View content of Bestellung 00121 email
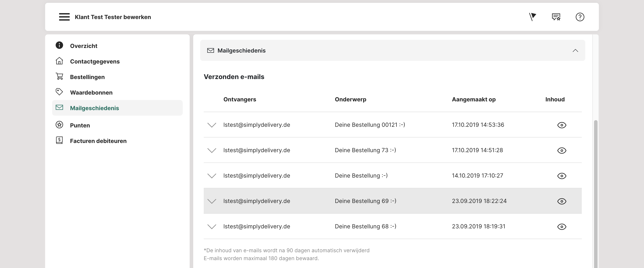This screenshot has width=644, height=268. (561, 125)
